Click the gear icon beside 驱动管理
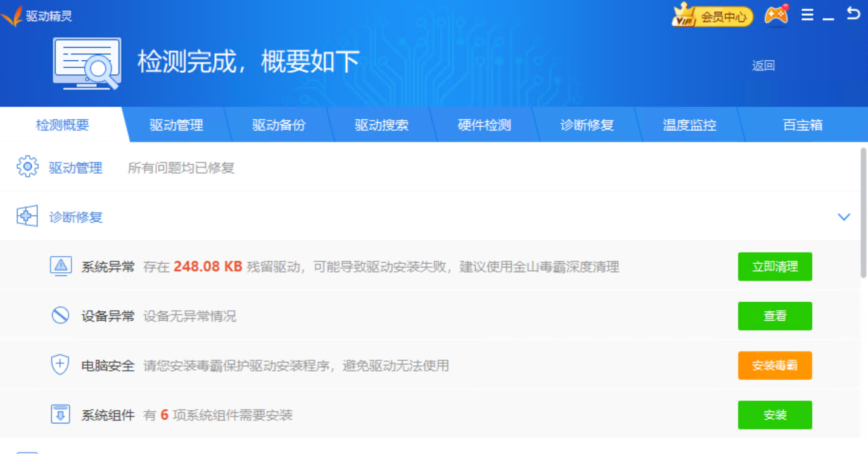 (x=28, y=167)
